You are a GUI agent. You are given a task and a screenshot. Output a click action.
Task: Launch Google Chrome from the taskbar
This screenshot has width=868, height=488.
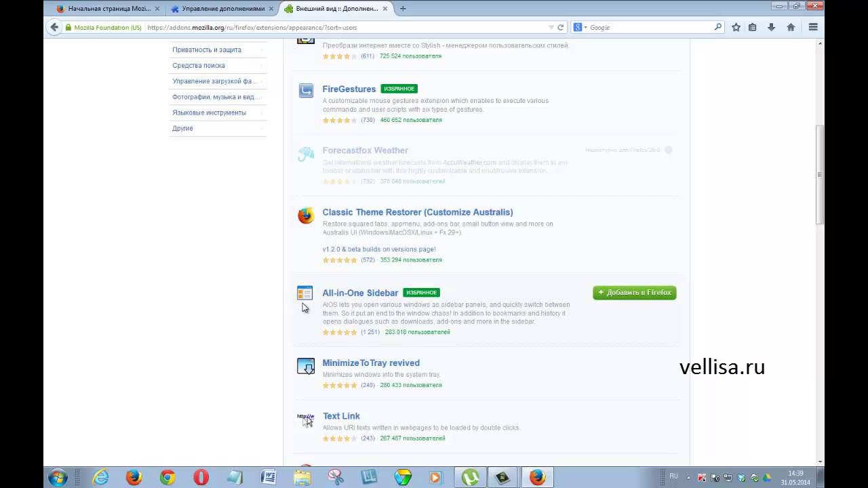[167, 477]
